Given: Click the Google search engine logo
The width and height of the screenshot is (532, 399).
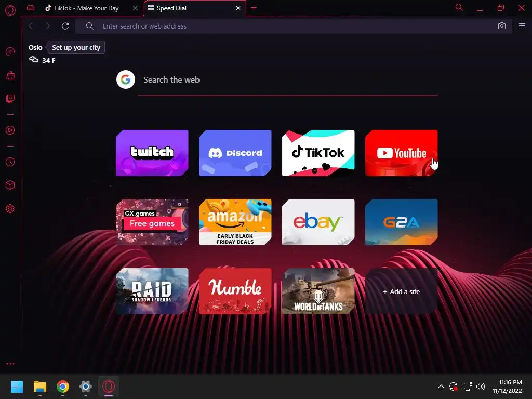Looking at the screenshot, I should 126,79.
